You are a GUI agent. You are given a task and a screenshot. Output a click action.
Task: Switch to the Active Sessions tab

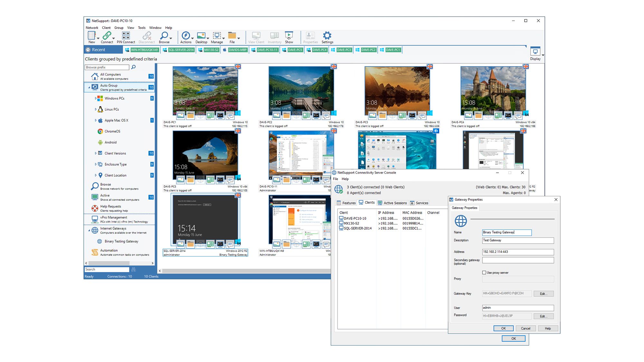392,203
